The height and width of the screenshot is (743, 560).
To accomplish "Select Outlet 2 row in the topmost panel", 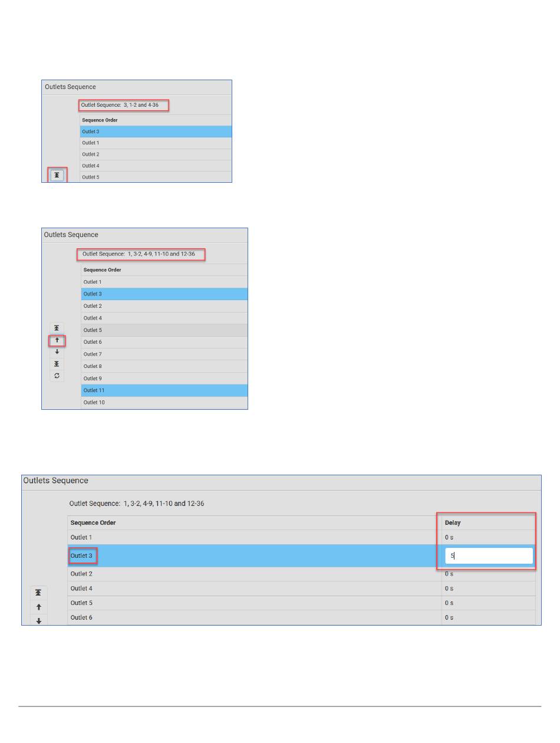I will point(156,154).
